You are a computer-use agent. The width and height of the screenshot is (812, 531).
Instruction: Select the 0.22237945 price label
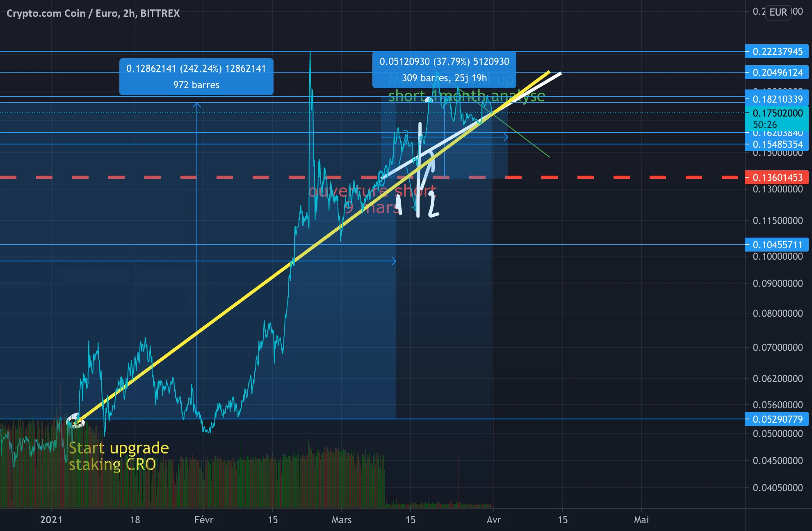click(777, 52)
